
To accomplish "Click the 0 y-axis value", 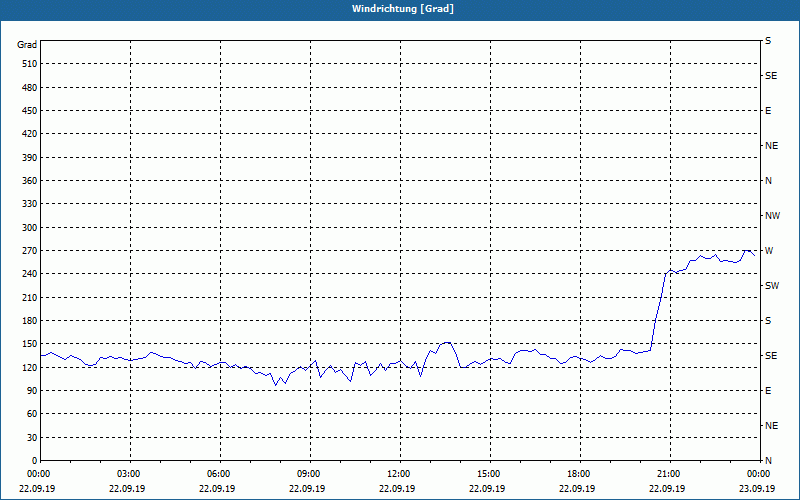I will (34, 461).
